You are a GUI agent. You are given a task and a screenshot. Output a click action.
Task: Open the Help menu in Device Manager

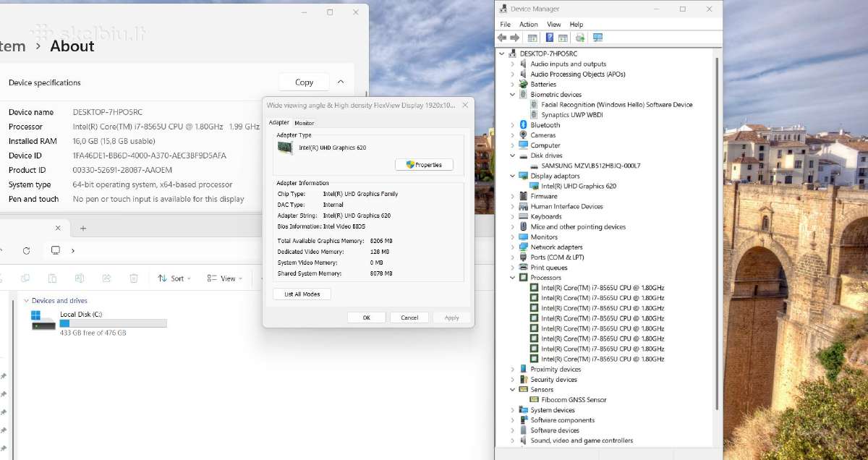click(x=576, y=25)
